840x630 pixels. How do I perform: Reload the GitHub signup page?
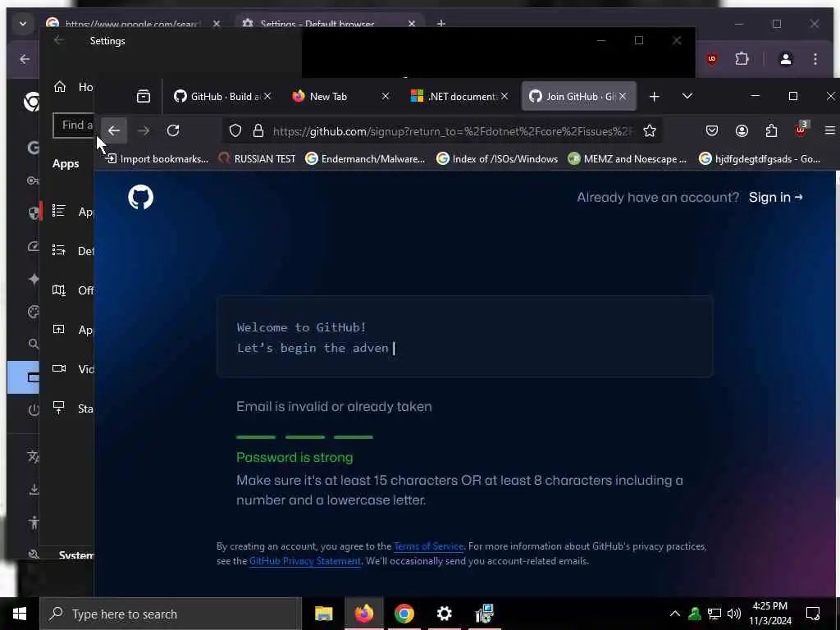click(173, 130)
